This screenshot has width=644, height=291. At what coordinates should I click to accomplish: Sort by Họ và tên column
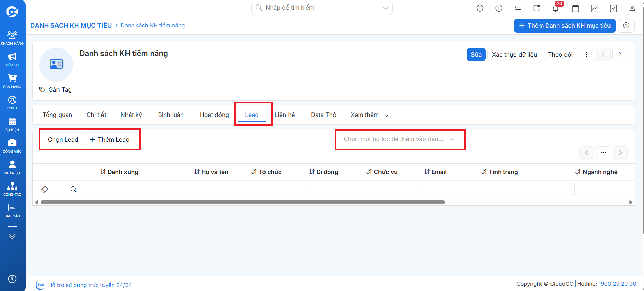211,172
